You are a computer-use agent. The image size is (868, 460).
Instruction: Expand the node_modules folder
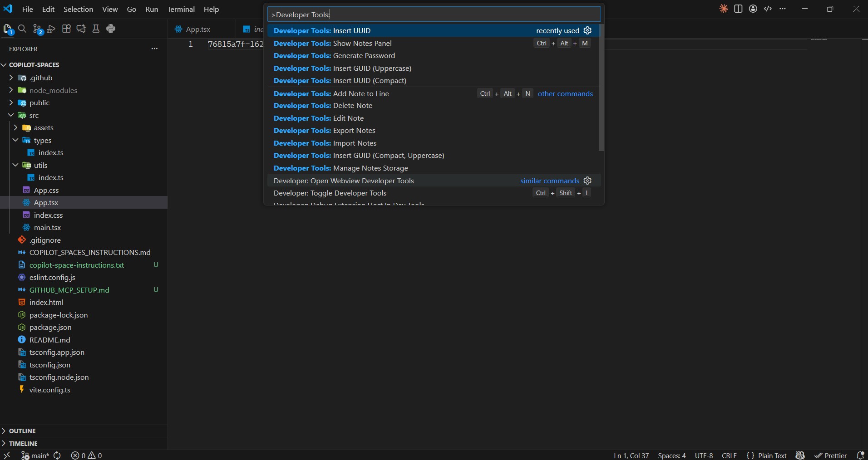point(11,90)
